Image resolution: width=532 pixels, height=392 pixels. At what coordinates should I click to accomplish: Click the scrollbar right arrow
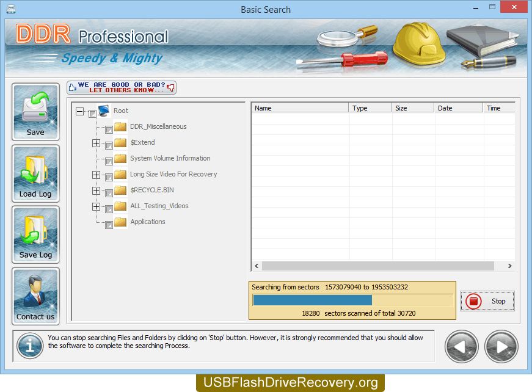509,266
